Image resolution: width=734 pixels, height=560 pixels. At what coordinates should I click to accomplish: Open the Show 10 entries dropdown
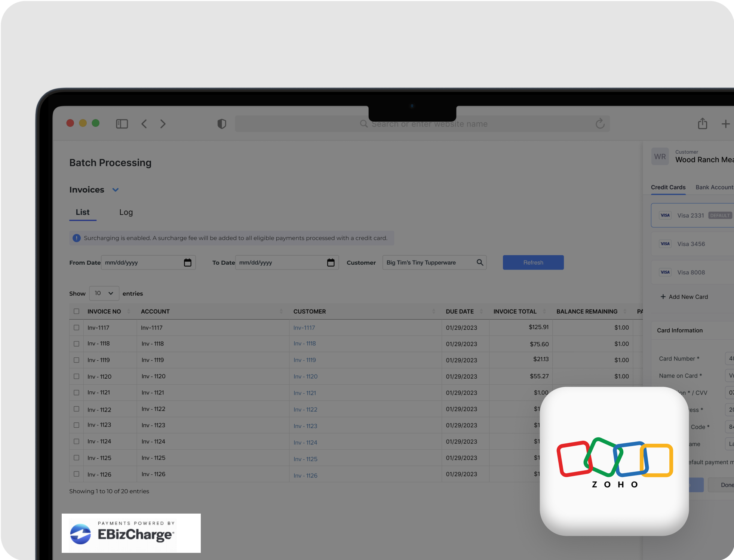tap(104, 293)
